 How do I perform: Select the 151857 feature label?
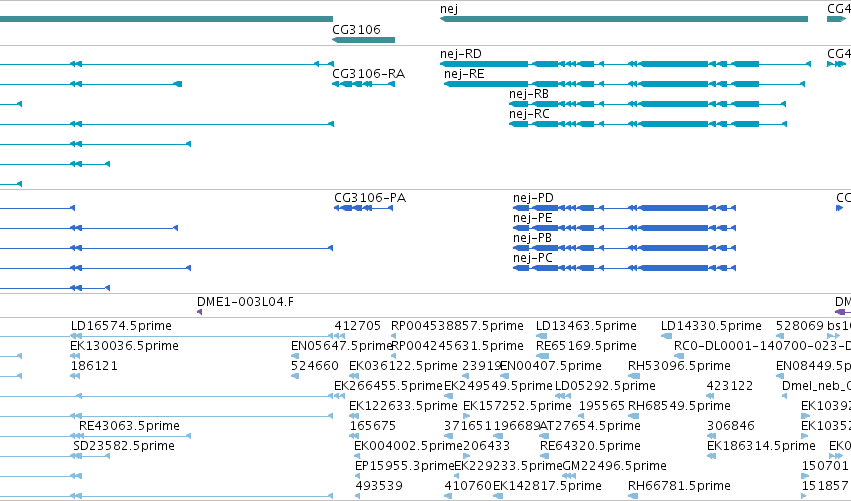(x=825, y=485)
